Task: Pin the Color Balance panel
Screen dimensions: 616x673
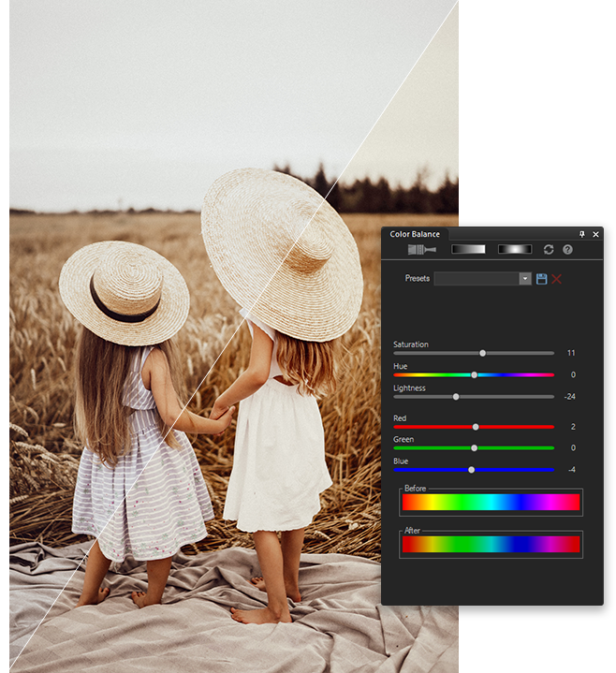Action: pyautogui.click(x=581, y=234)
